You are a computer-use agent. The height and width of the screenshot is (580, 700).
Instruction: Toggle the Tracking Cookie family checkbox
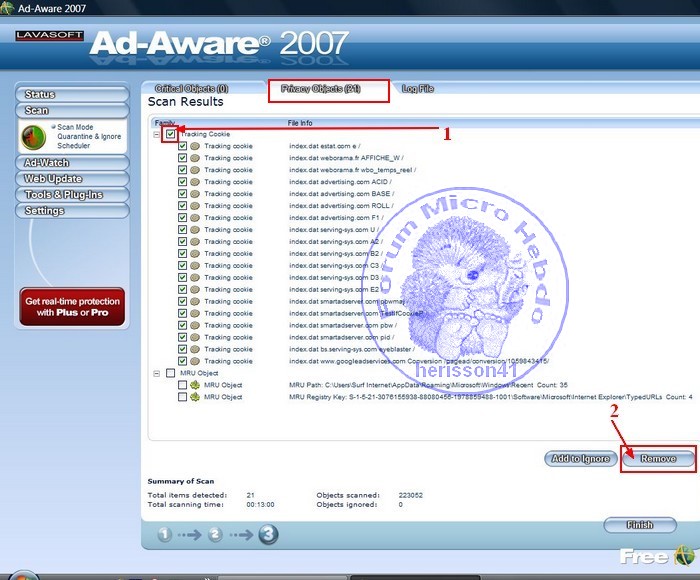point(171,134)
